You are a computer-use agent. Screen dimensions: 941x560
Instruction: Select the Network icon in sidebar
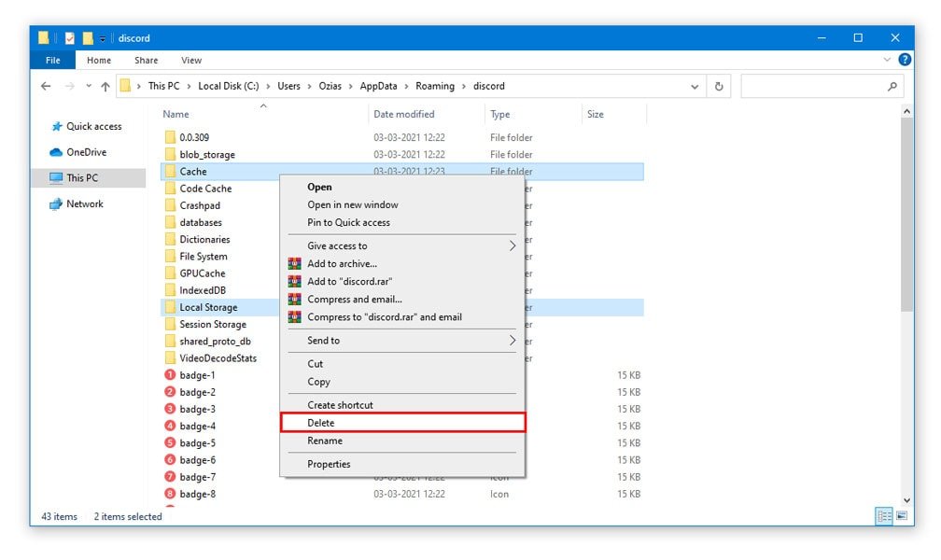[x=56, y=204]
